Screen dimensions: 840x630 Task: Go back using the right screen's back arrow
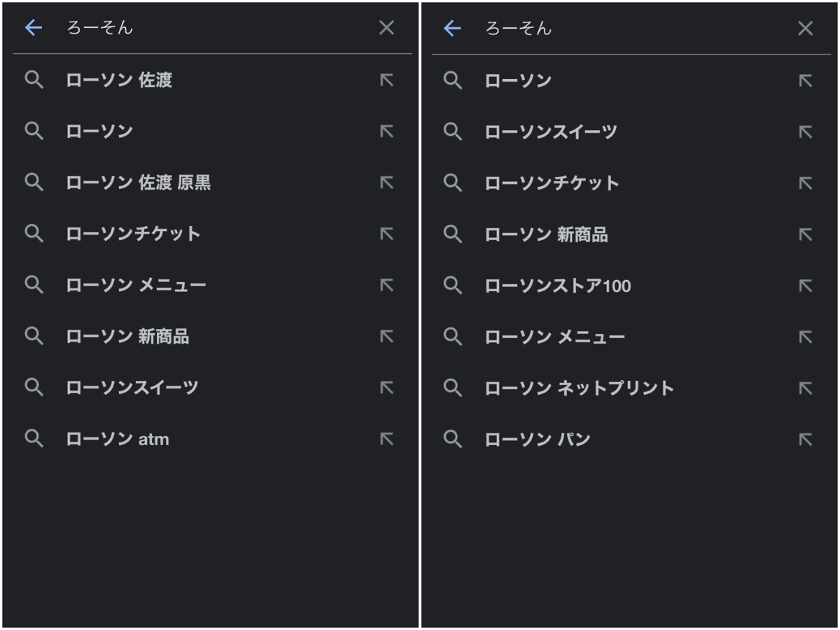(453, 28)
